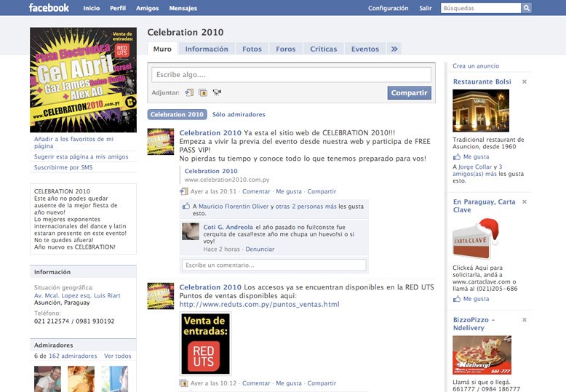Click 'Me gusta' on the 10:12 post
The height and width of the screenshot is (392, 566).
[x=289, y=383]
